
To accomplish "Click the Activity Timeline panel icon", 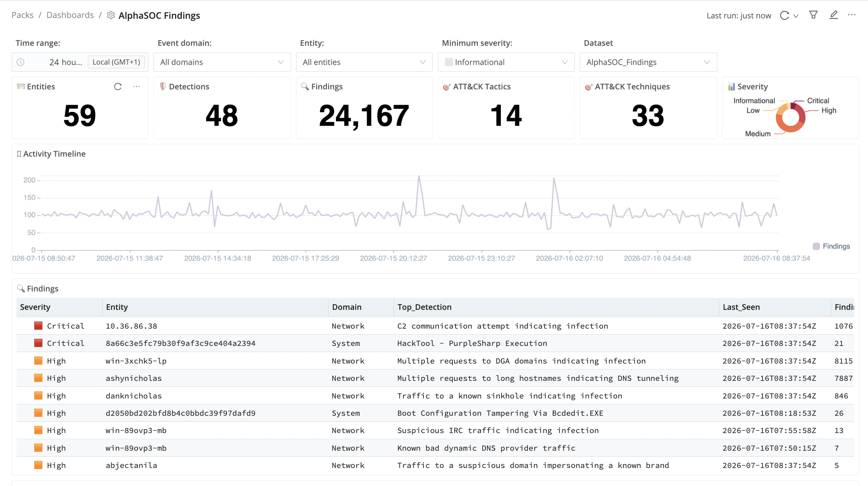I will [x=19, y=154].
